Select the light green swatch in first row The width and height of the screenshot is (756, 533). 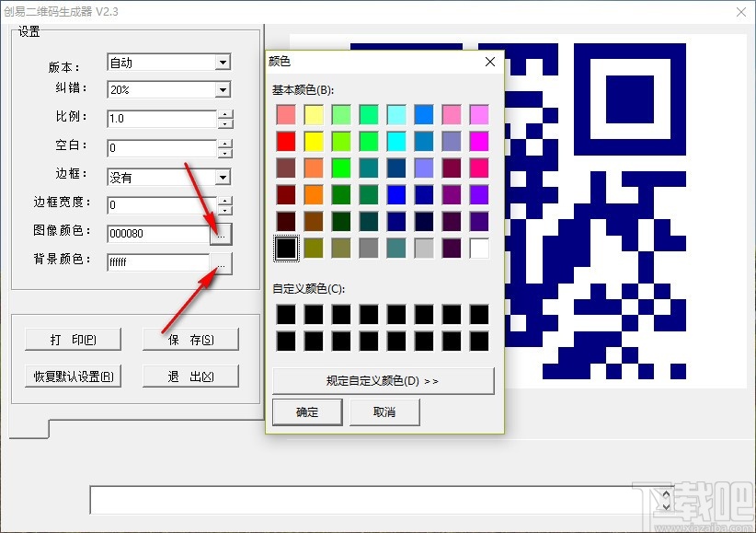[x=341, y=115]
